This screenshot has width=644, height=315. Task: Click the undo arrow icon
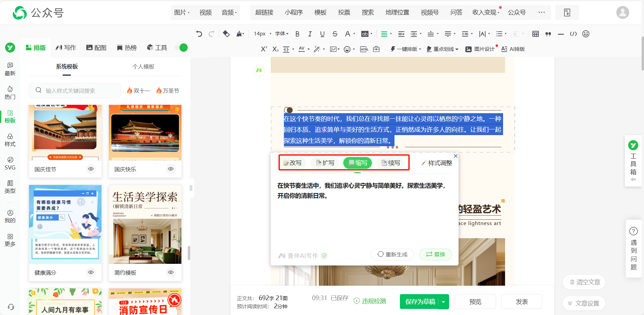(199, 34)
